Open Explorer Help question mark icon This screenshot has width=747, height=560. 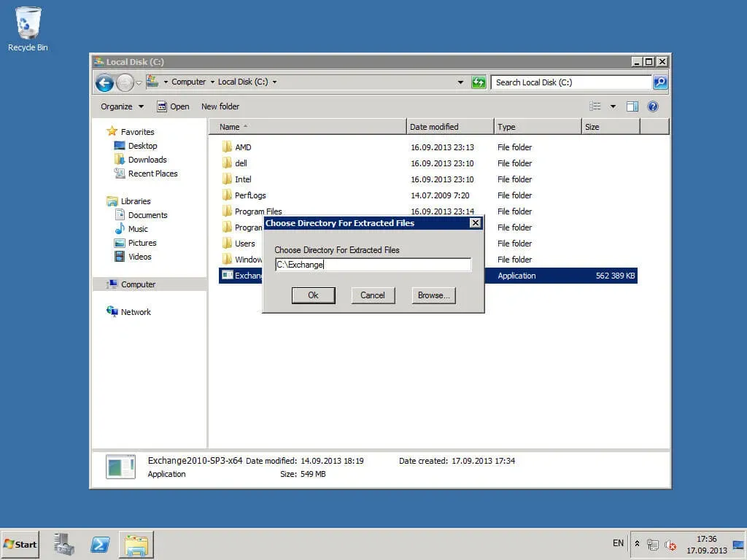click(653, 106)
